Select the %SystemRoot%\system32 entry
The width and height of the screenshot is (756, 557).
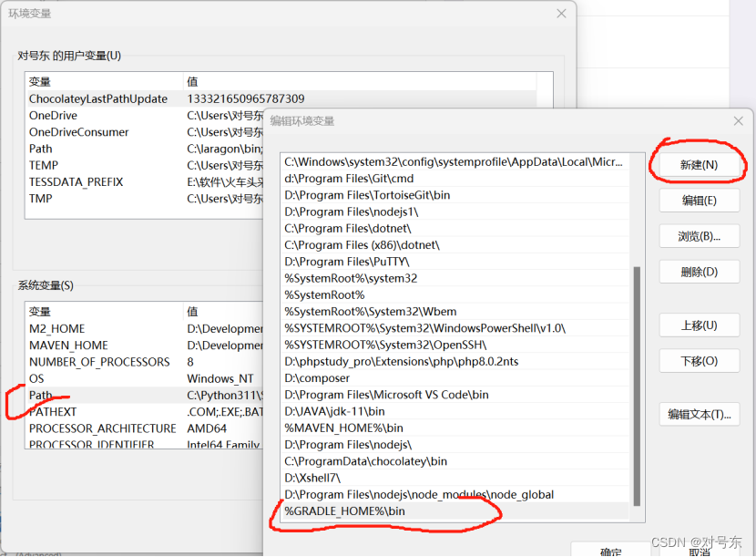[455, 279]
